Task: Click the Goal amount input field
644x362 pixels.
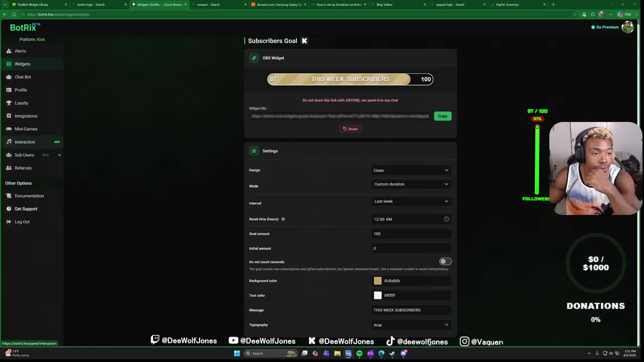Action: tap(411, 234)
